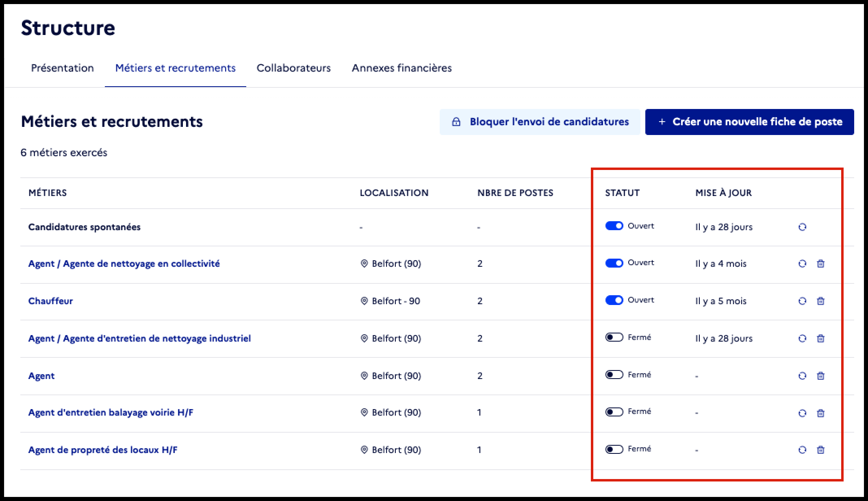Turn on propreté des locaux H/F status

(614, 449)
